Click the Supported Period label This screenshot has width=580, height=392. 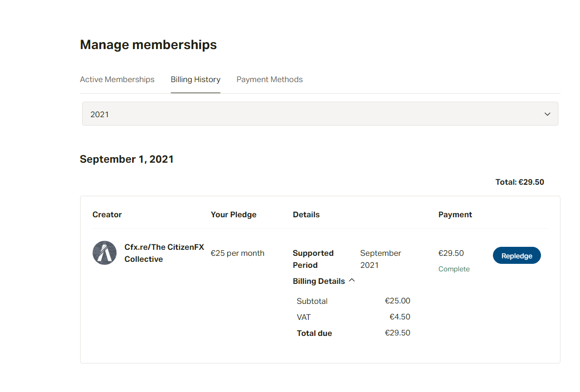click(x=313, y=259)
